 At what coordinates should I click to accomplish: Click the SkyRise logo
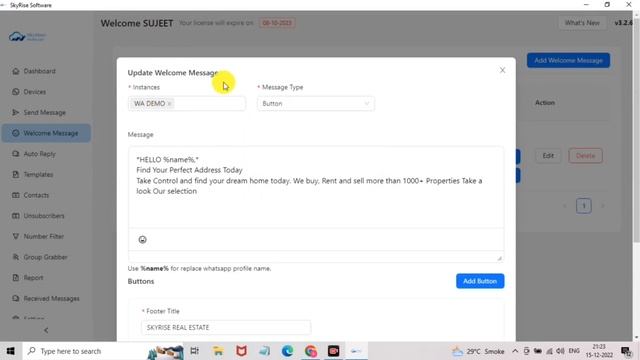coord(27,37)
